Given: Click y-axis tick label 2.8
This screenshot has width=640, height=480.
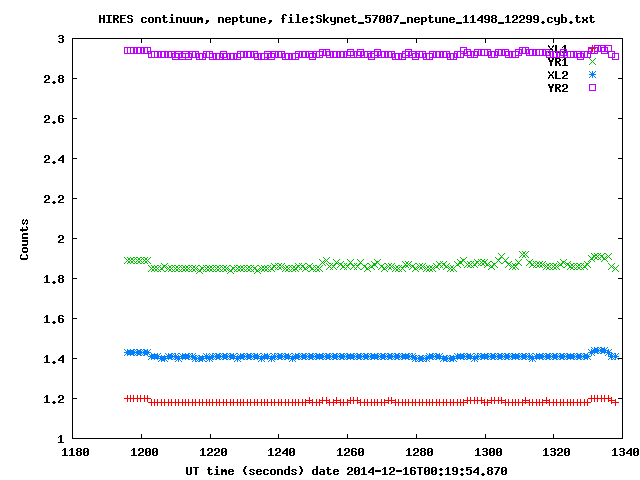Looking at the screenshot, I should [x=54, y=79].
